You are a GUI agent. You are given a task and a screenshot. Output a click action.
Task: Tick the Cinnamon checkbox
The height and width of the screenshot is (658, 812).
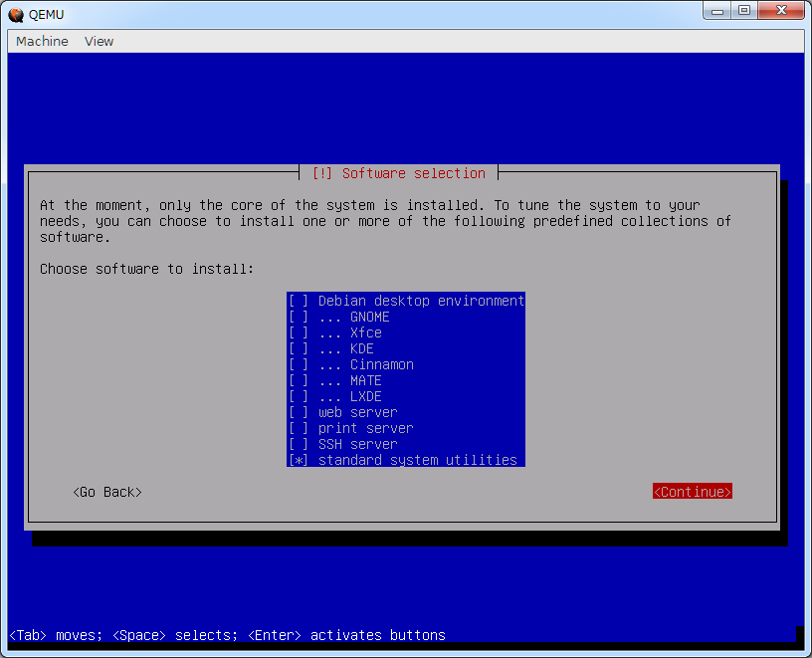click(299, 364)
